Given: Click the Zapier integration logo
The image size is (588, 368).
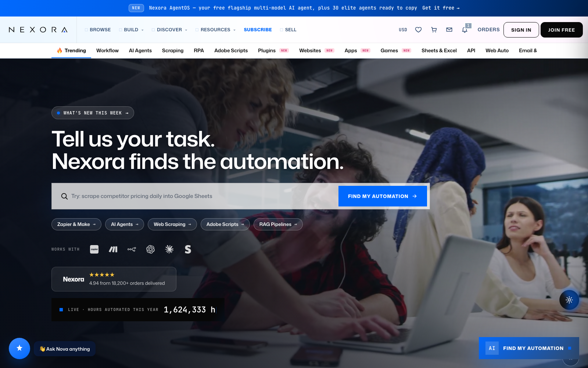Looking at the screenshot, I should (94, 250).
